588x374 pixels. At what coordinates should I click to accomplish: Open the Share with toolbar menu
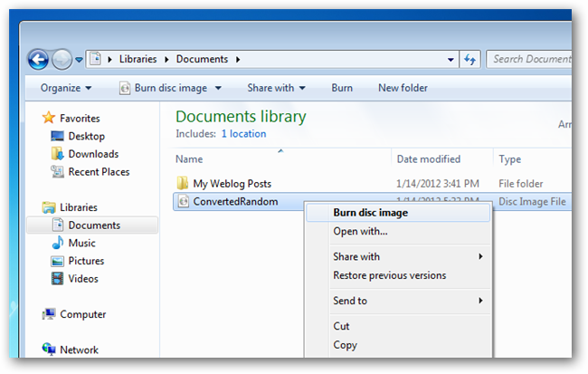click(x=276, y=88)
